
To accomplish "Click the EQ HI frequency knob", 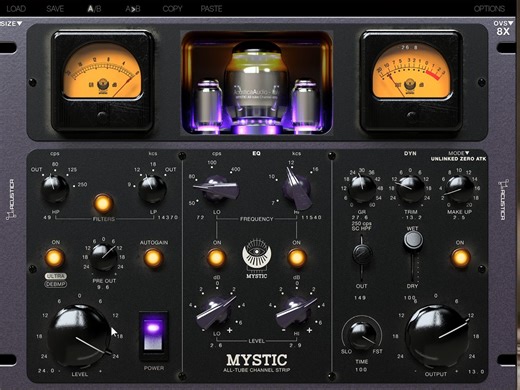I will pyautogui.click(x=296, y=189).
